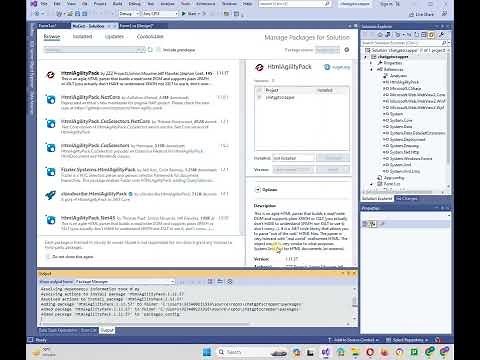480x360 pixels.
Task: Expand the Options section
Action: (x=258, y=190)
